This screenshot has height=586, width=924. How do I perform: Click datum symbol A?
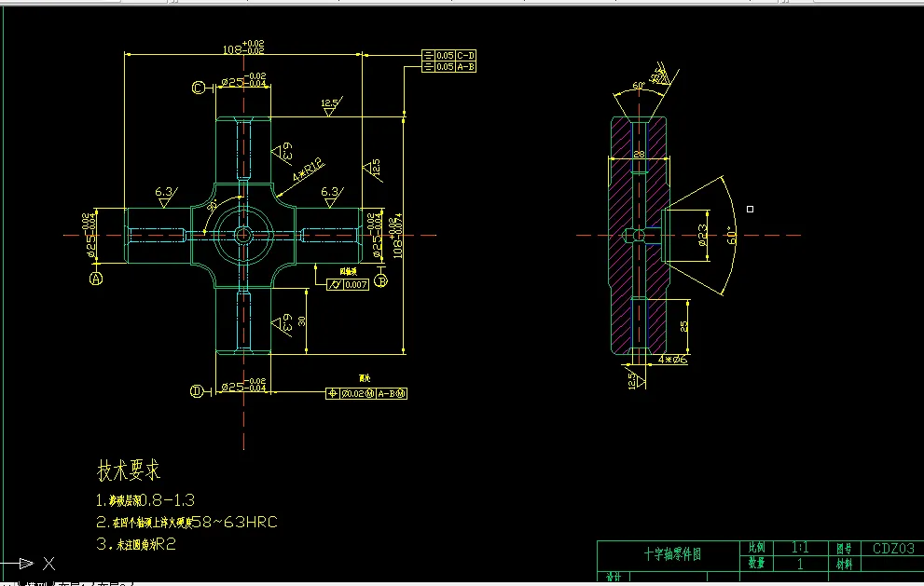pyautogui.click(x=96, y=279)
